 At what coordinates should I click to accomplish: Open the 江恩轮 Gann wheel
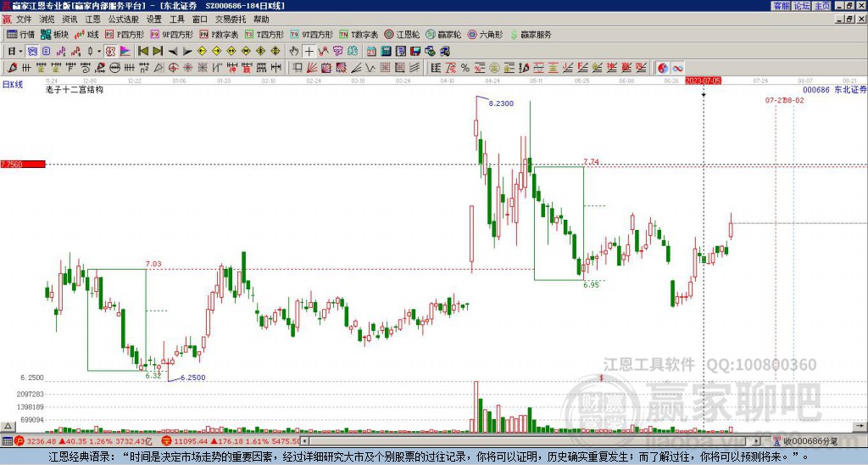click(402, 34)
